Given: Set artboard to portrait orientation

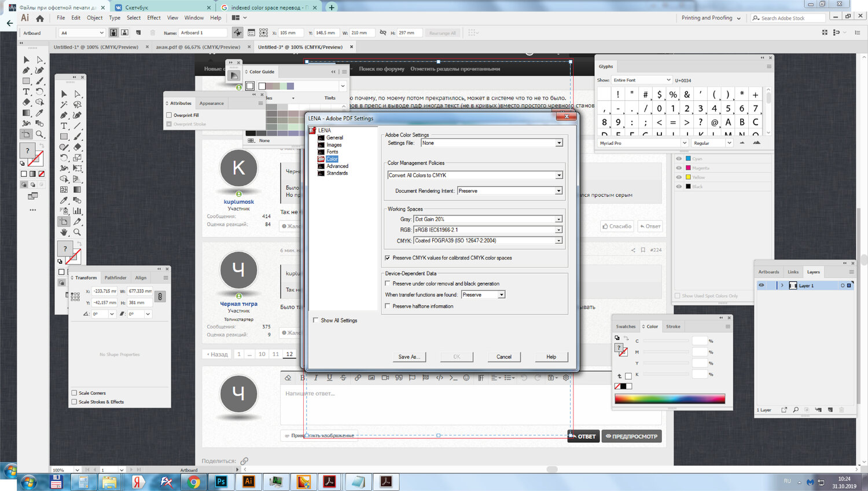Looking at the screenshot, I should click(x=113, y=33).
